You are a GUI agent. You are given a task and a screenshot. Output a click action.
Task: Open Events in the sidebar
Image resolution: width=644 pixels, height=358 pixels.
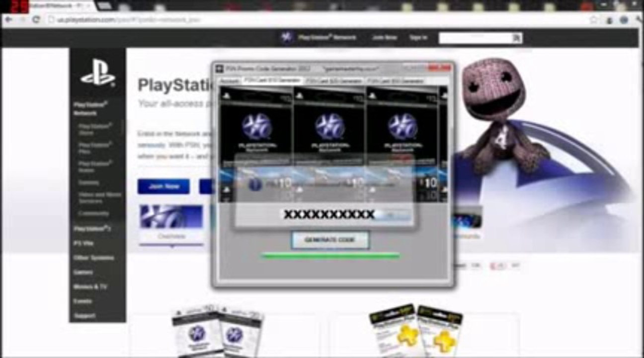coord(82,301)
